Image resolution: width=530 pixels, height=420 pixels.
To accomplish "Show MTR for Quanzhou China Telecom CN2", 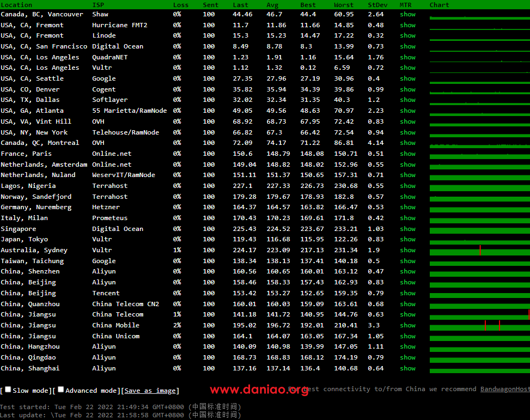I will (407, 303).
